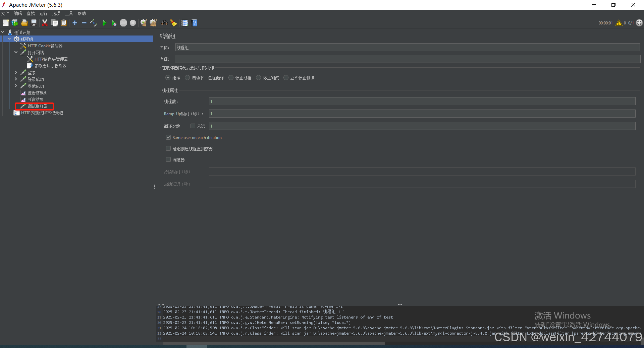Open the 工具 menu
Image resolution: width=644 pixels, height=348 pixels.
click(69, 13)
